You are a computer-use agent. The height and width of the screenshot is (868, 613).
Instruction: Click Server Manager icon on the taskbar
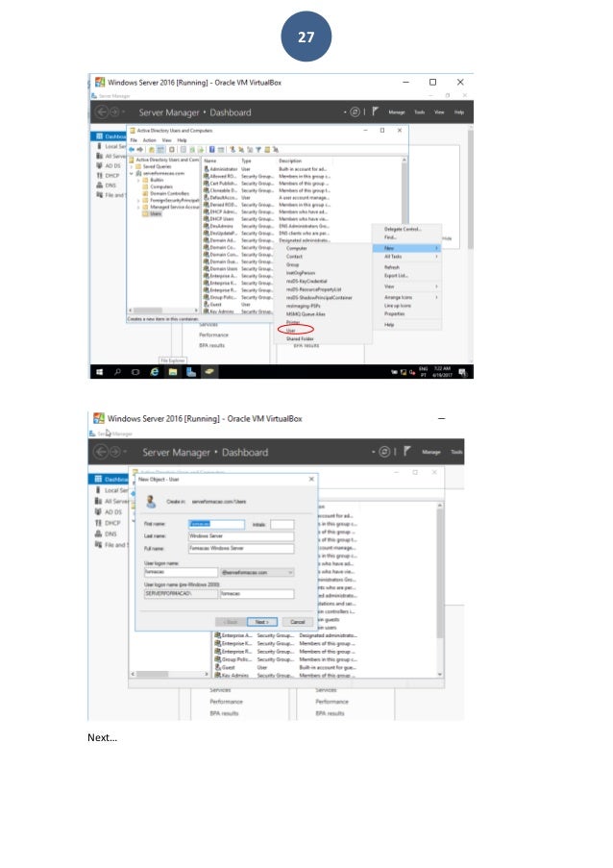(x=191, y=372)
